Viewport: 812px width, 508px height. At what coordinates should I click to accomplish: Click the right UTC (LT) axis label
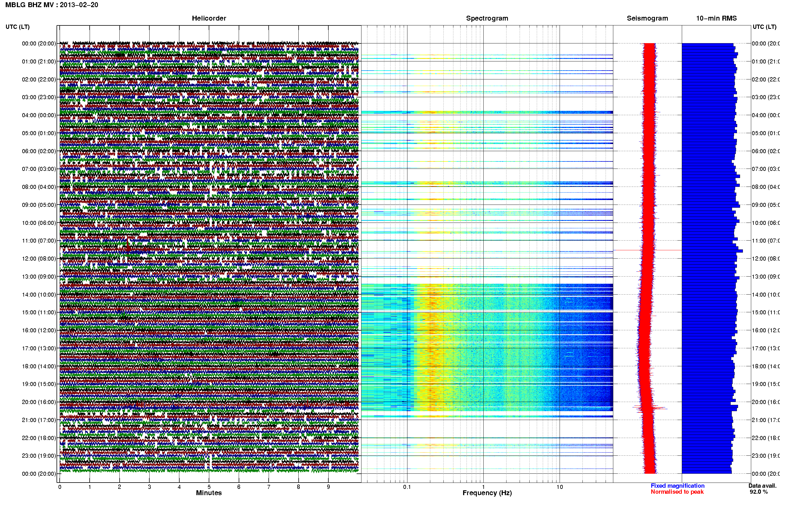point(764,27)
